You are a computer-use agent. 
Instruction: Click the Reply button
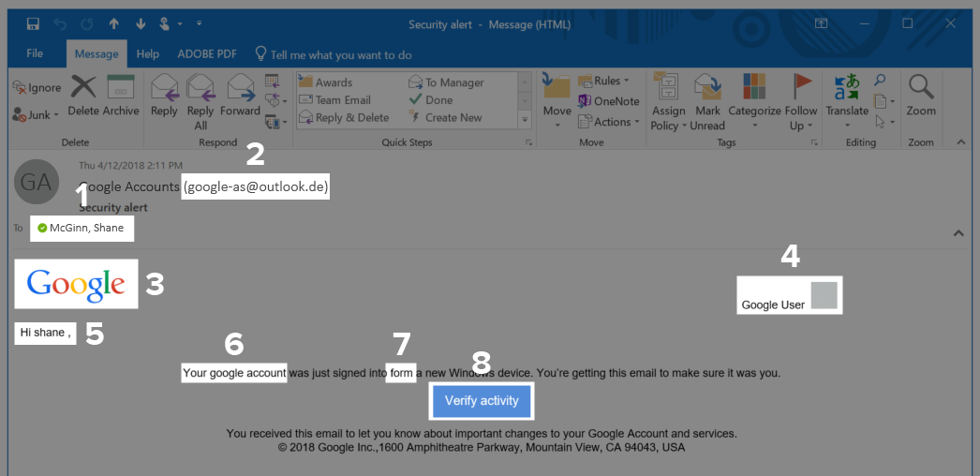click(164, 95)
